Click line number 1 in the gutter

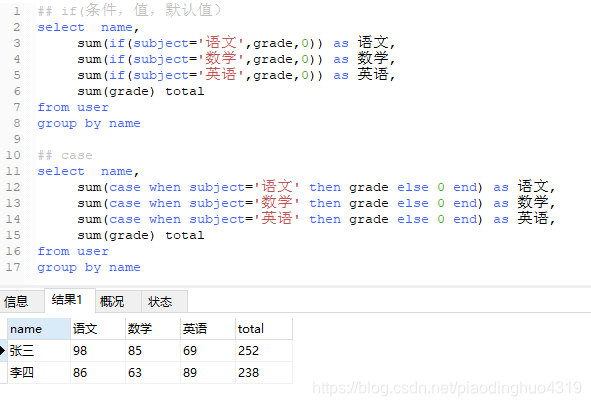click(x=17, y=11)
